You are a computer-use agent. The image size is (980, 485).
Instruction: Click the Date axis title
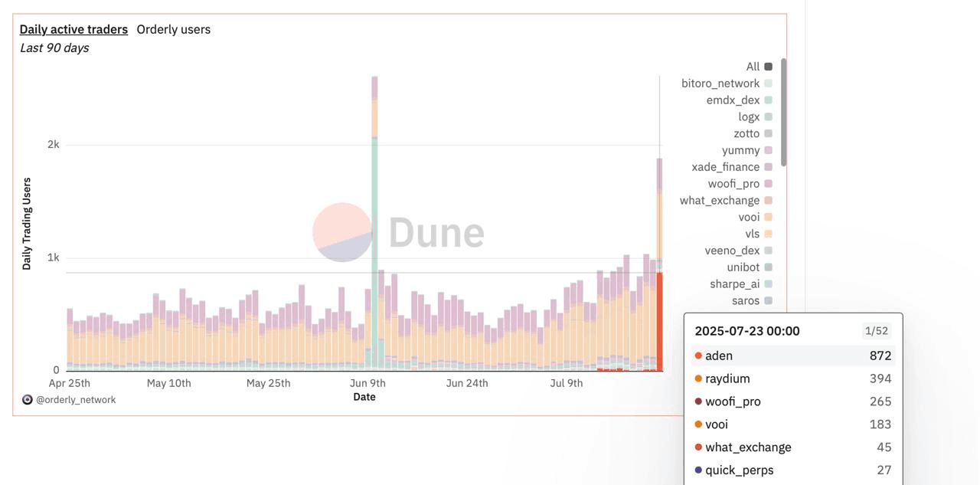tap(364, 397)
